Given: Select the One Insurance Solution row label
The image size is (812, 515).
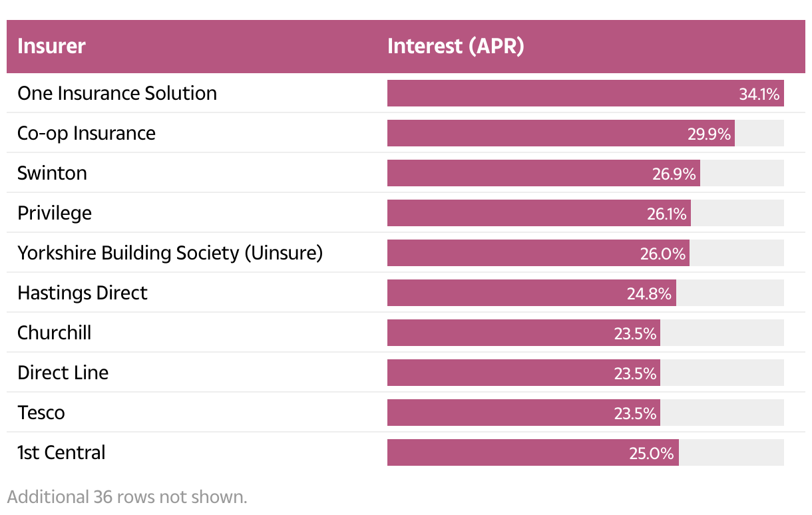Looking at the screenshot, I should 117,93.
